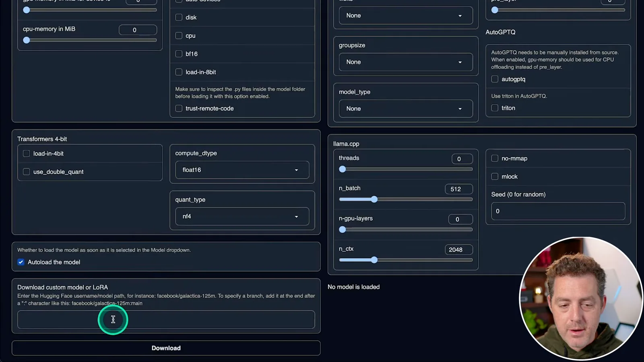This screenshot has height=362, width=644.
Task: Open the groupsize dropdown
Action: tap(406, 62)
